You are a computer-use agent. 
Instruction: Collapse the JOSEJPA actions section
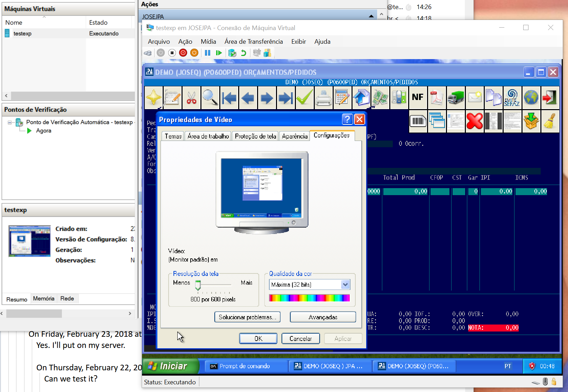click(371, 16)
